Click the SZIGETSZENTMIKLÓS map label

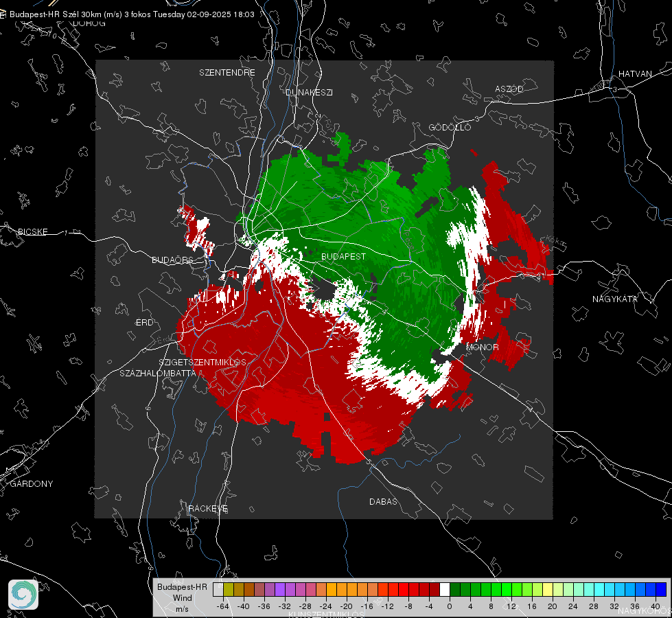point(202,362)
